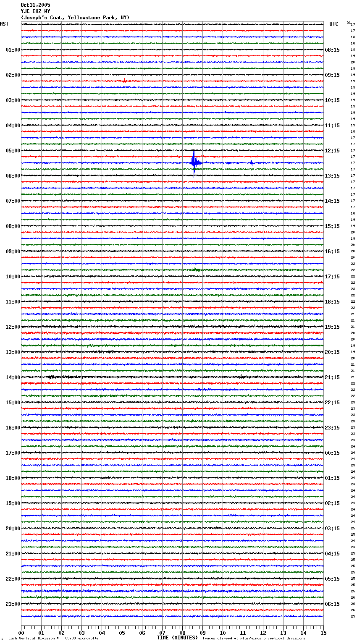Click the large blue earthquake spike

[x=194, y=162]
